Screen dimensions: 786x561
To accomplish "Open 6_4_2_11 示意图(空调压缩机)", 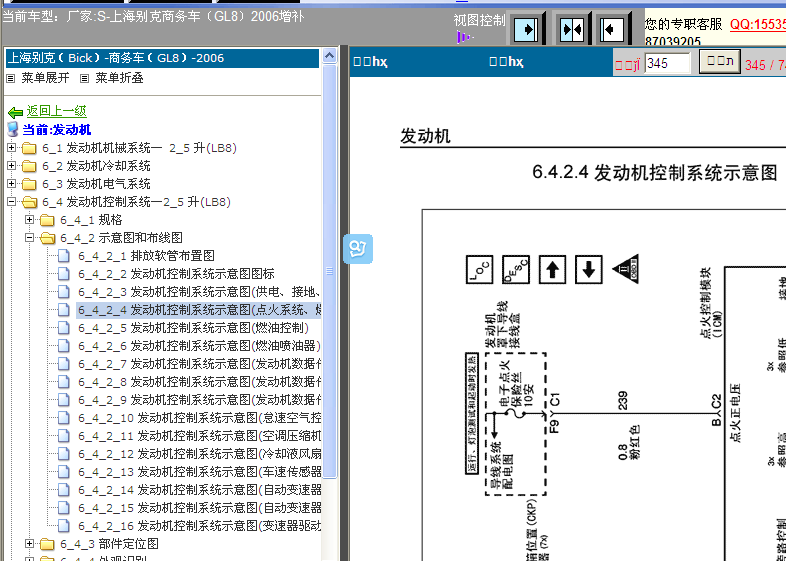I will pos(199,436).
